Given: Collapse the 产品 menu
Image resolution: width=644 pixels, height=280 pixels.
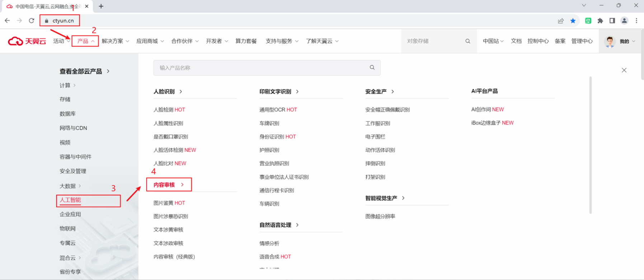Looking at the screenshot, I should point(85,41).
